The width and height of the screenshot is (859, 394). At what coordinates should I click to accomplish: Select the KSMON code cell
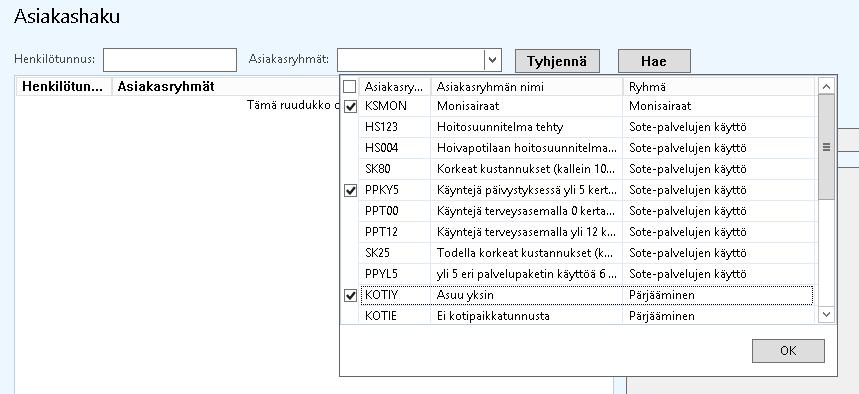tap(395, 106)
